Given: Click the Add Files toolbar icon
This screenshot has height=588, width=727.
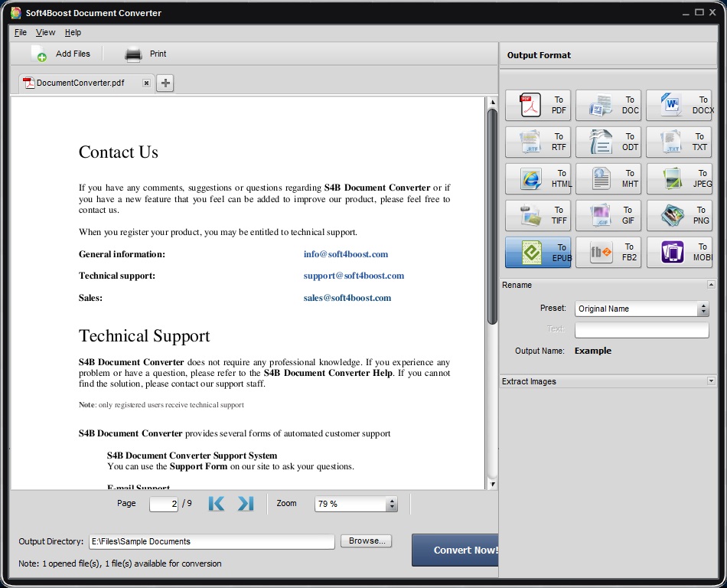Looking at the screenshot, I should (38, 54).
